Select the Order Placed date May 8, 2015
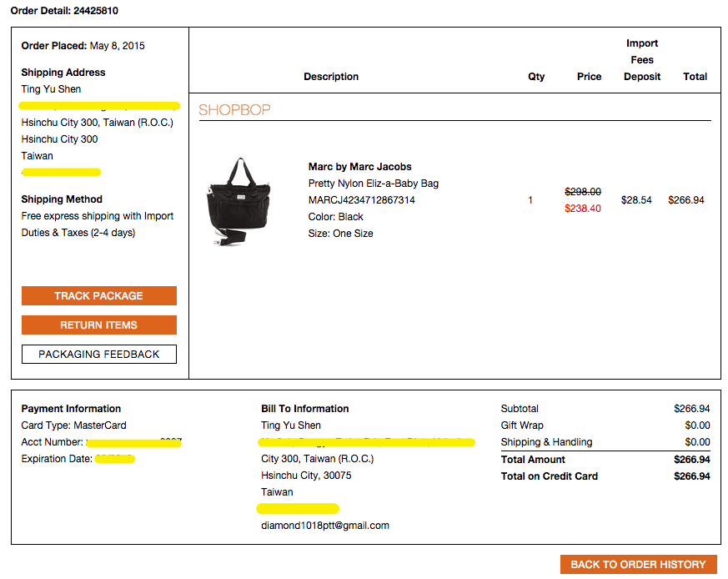 117,46
